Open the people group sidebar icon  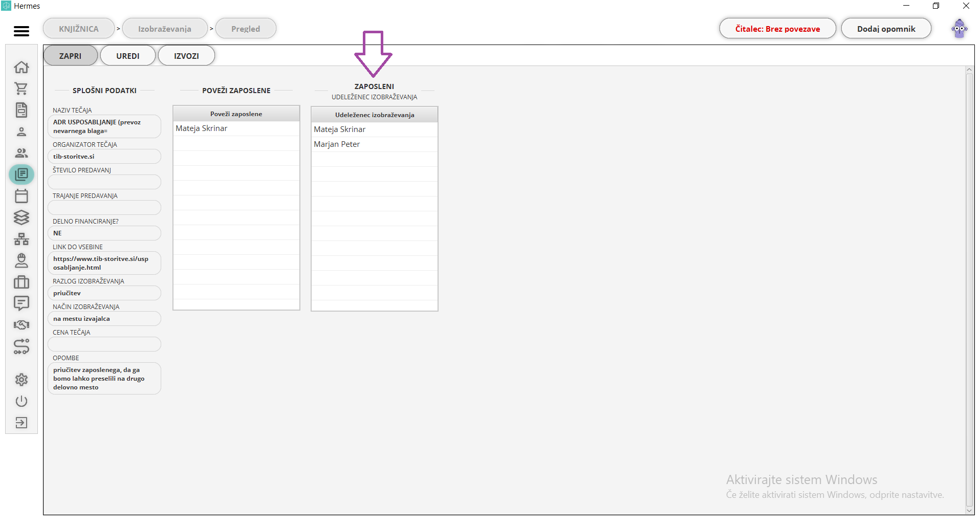point(21,153)
